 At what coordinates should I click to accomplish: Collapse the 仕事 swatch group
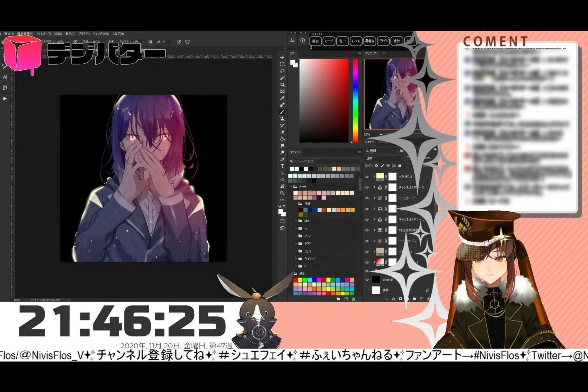tap(296, 204)
